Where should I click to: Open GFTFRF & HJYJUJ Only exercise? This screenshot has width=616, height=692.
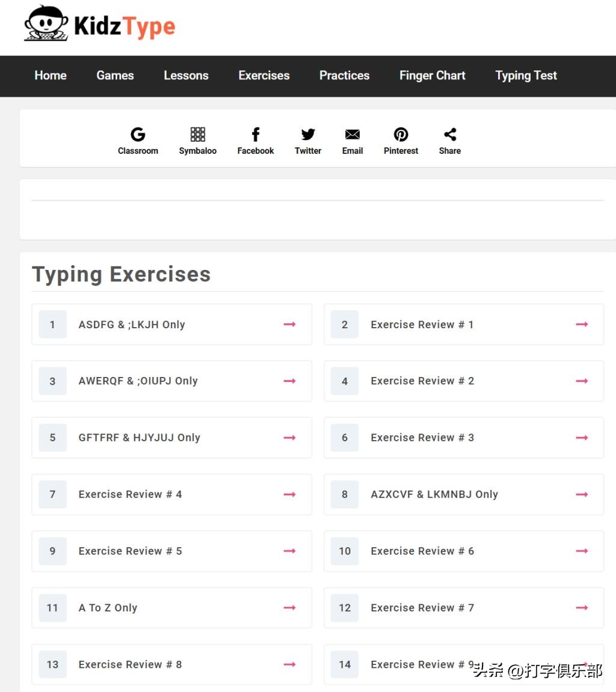tap(139, 438)
